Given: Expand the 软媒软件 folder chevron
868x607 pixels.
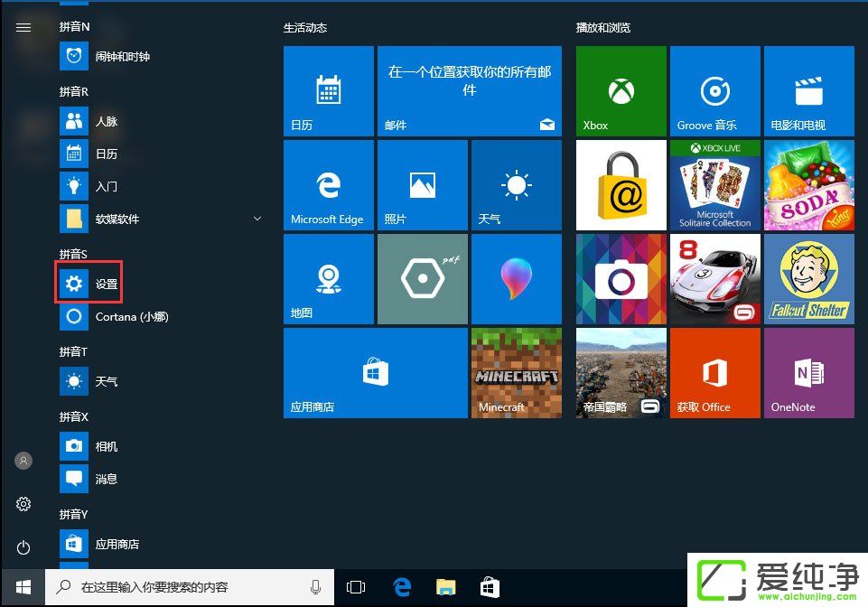Looking at the screenshot, I should (257, 219).
